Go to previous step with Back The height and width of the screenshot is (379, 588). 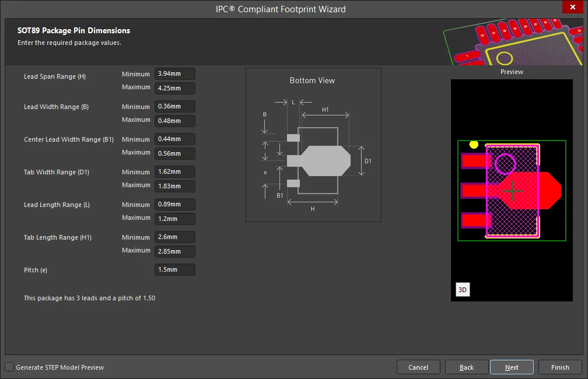pyautogui.click(x=467, y=367)
